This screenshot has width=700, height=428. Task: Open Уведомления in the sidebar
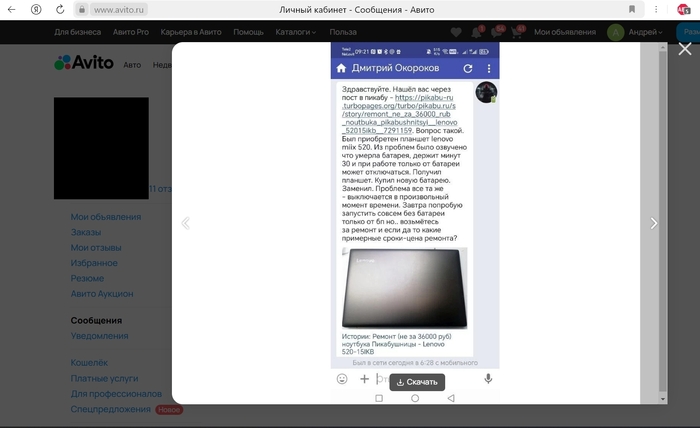pos(100,336)
